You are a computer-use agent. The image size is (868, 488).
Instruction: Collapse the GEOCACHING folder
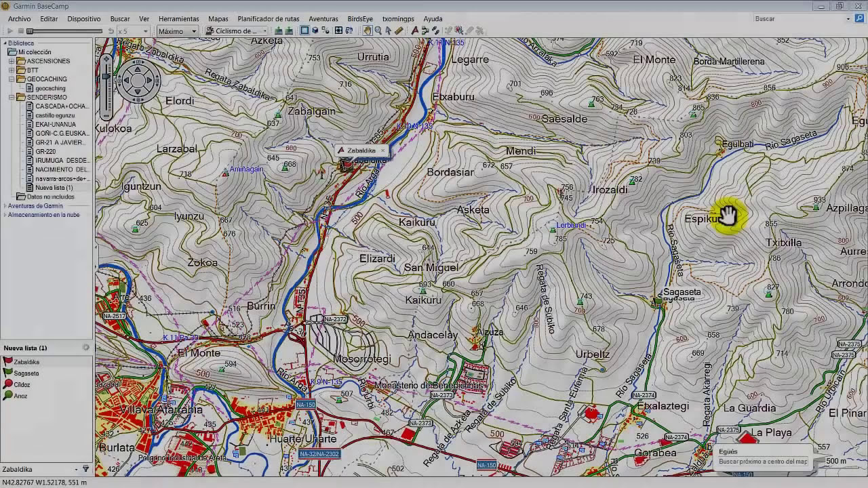(12, 79)
